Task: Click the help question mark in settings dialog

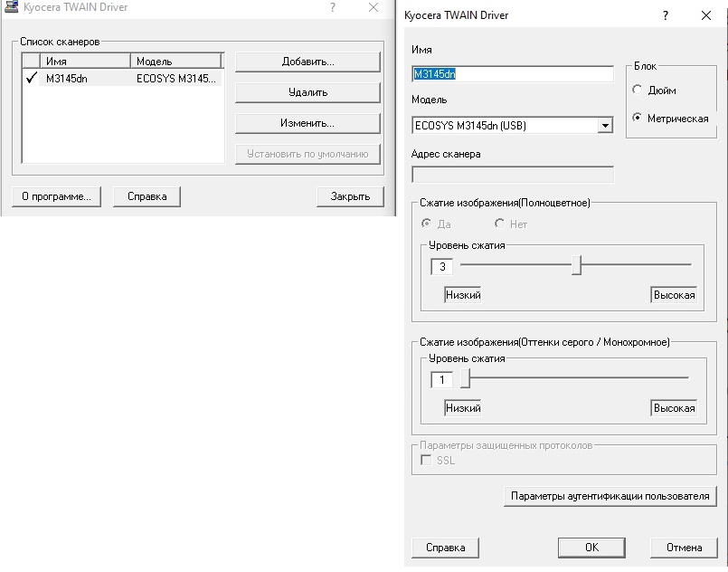Action: [666, 15]
